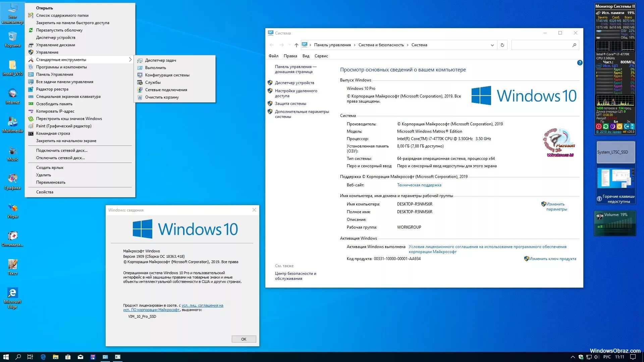Click OK in Windows: сведения dialog
The height and width of the screenshot is (362, 644).
click(244, 339)
